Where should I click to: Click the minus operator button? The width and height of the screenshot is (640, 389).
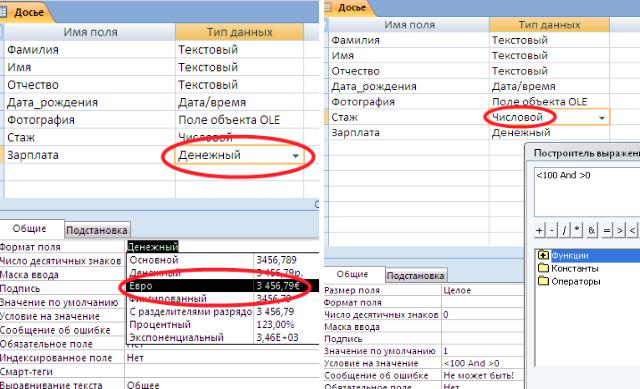552,231
